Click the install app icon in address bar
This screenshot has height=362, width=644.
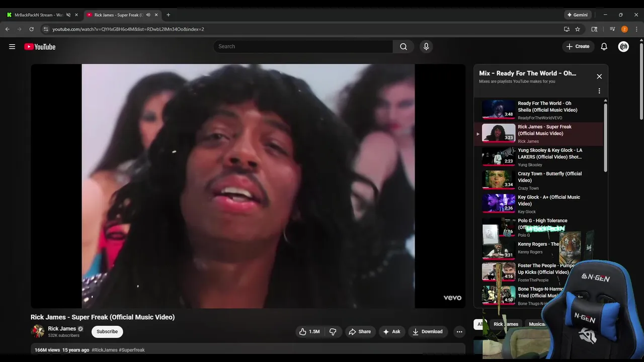[567, 29]
